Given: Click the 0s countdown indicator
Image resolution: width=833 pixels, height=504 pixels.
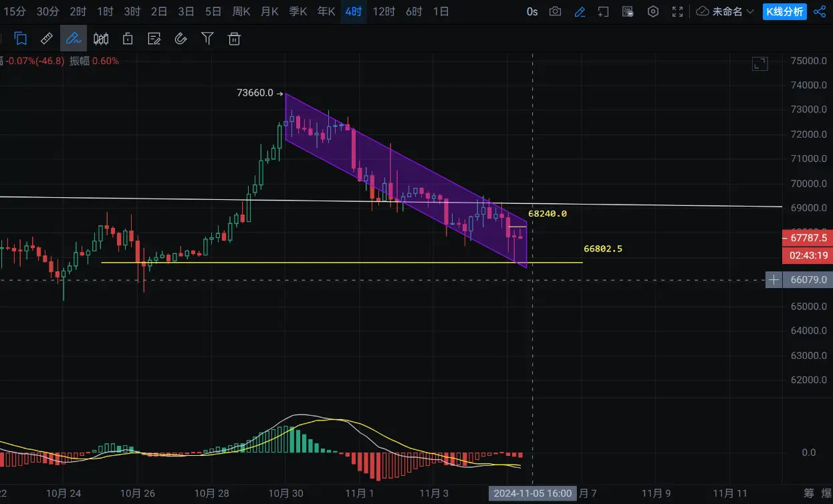Looking at the screenshot, I should click(532, 11).
